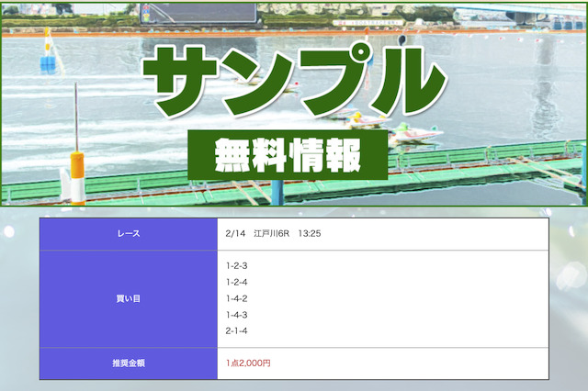Click the サンプル banner image
Screen dimensions: 588x391
click(294, 104)
